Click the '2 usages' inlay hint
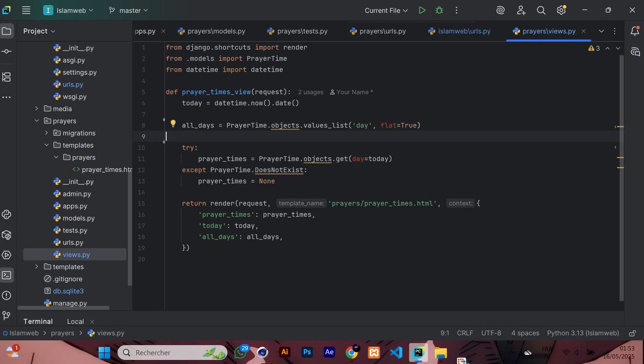The width and height of the screenshot is (644, 364). 311,92
